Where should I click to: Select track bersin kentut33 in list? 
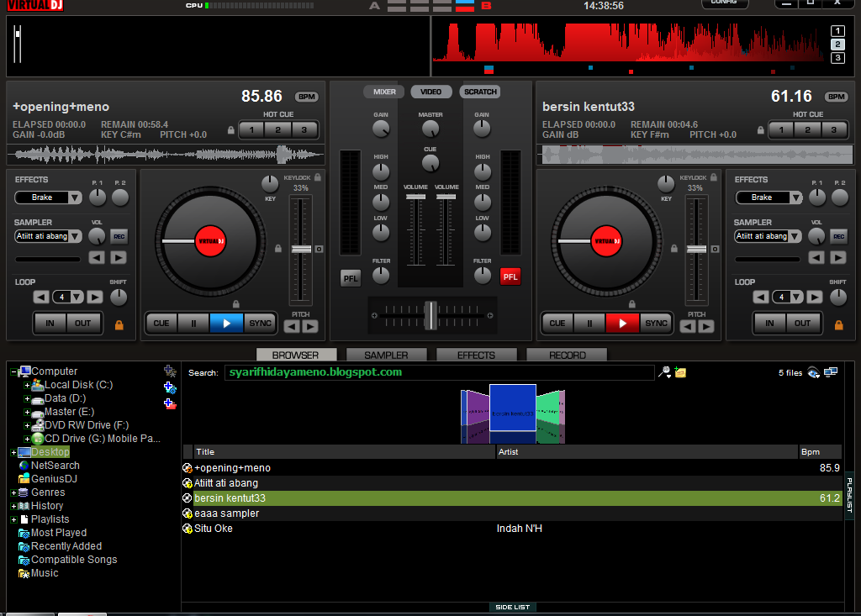pos(512,498)
